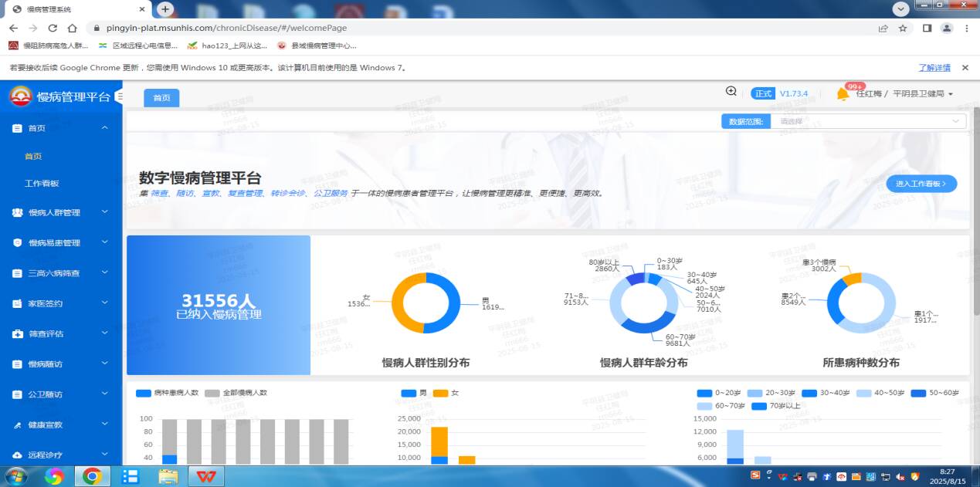This screenshot has width=980, height=487.
Task: Open WPS Office from the taskbar
Action: [205, 476]
